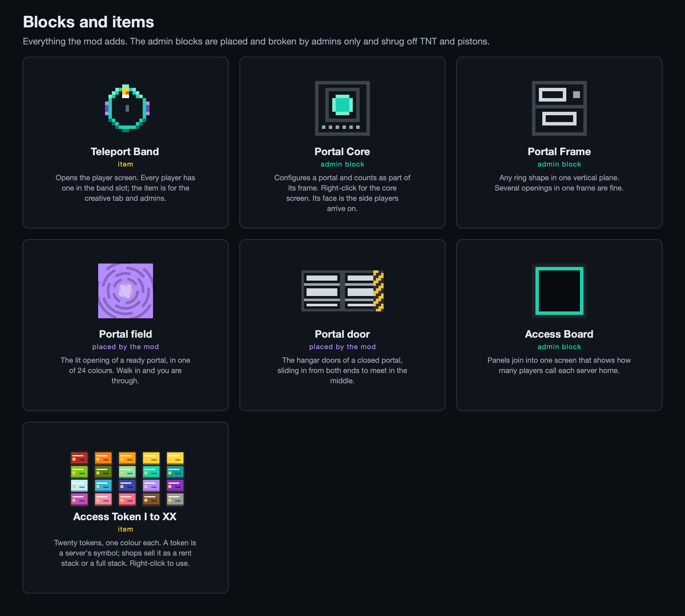Click the 'Any ring shape' Portal Frame description
Viewport: 685px width, 616px height.
(x=559, y=183)
